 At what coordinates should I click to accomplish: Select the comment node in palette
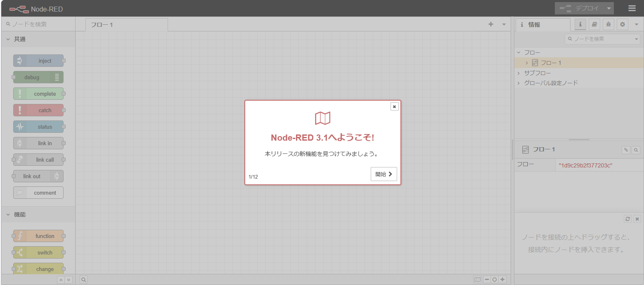click(x=38, y=193)
